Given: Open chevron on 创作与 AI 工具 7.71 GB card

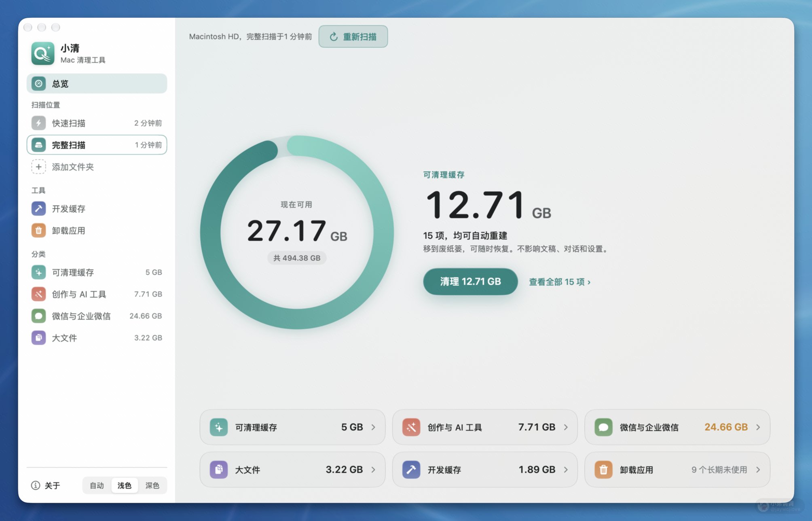Looking at the screenshot, I should 566,427.
